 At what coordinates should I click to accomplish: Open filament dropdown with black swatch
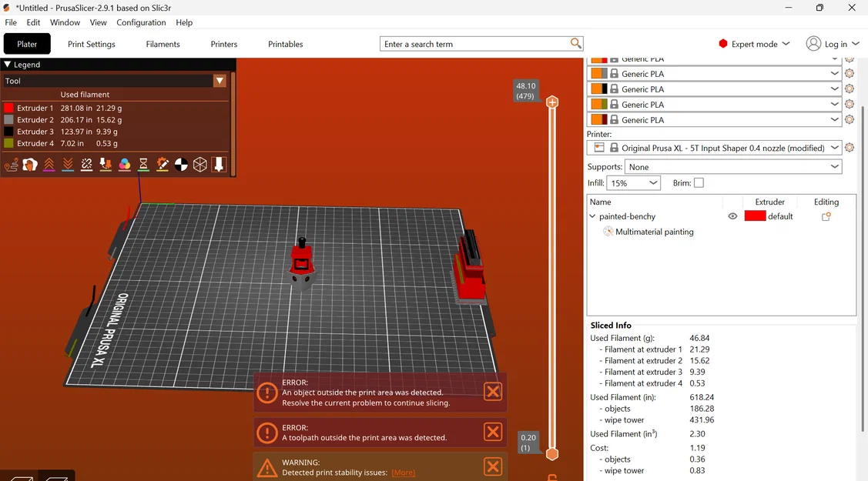pos(714,89)
